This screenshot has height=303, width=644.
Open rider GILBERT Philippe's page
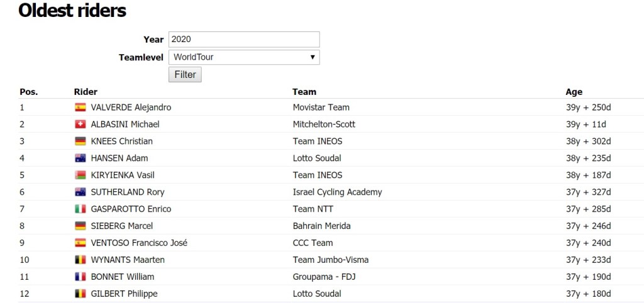pos(124,294)
